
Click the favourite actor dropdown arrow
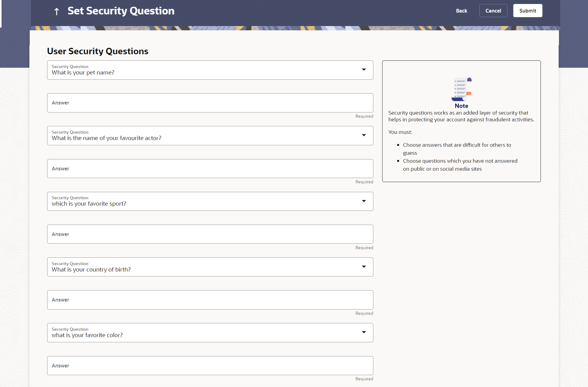pyautogui.click(x=364, y=135)
